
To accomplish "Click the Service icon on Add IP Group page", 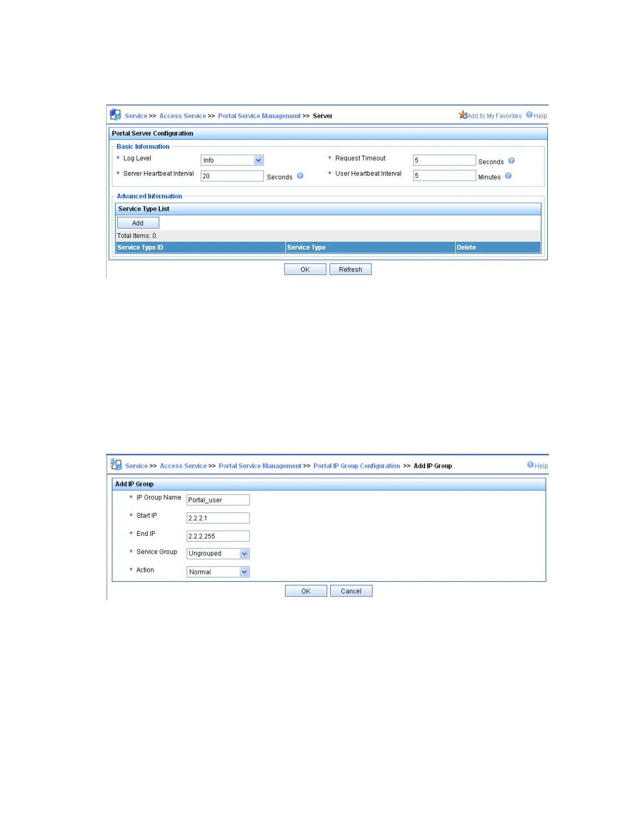I will [117, 465].
